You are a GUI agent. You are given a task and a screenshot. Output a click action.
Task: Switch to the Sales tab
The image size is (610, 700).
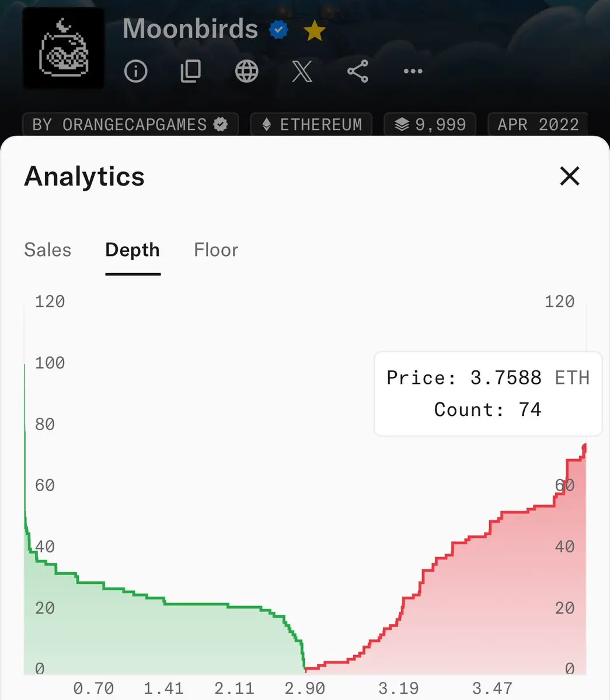pos(47,250)
